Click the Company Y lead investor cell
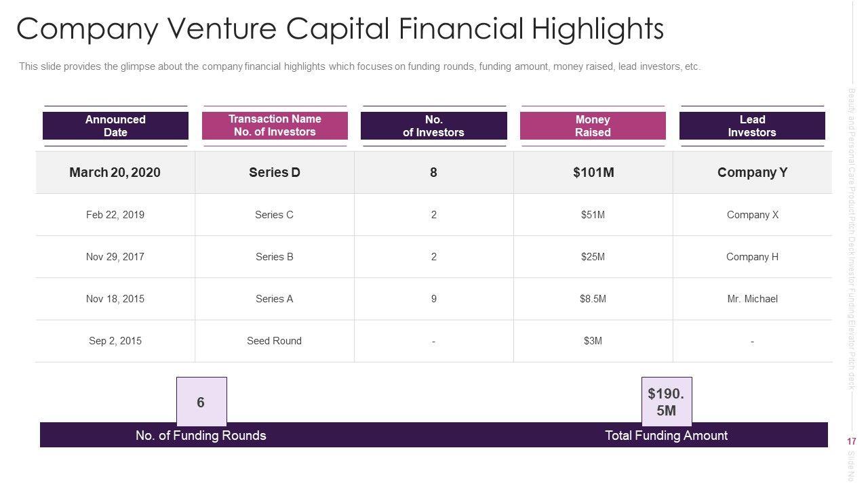This screenshot has width=868, height=488. tap(752, 172)
